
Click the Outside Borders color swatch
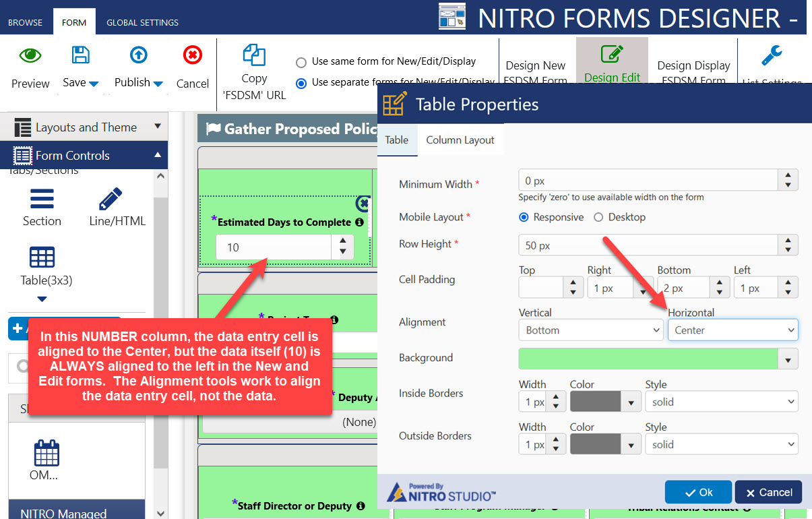pyautogui.click(x=595, y=444)
